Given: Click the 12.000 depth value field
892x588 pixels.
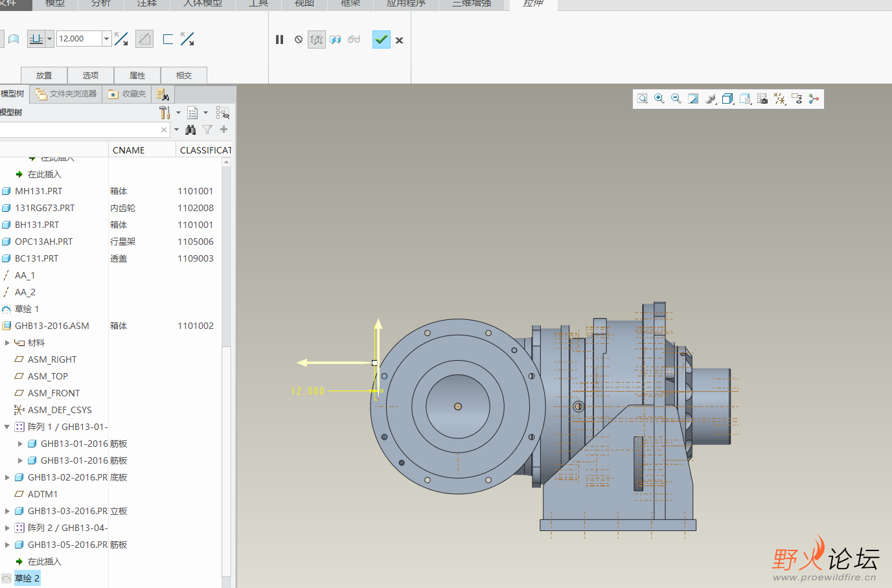Looking at the screenshot, I should click(79, 39).
